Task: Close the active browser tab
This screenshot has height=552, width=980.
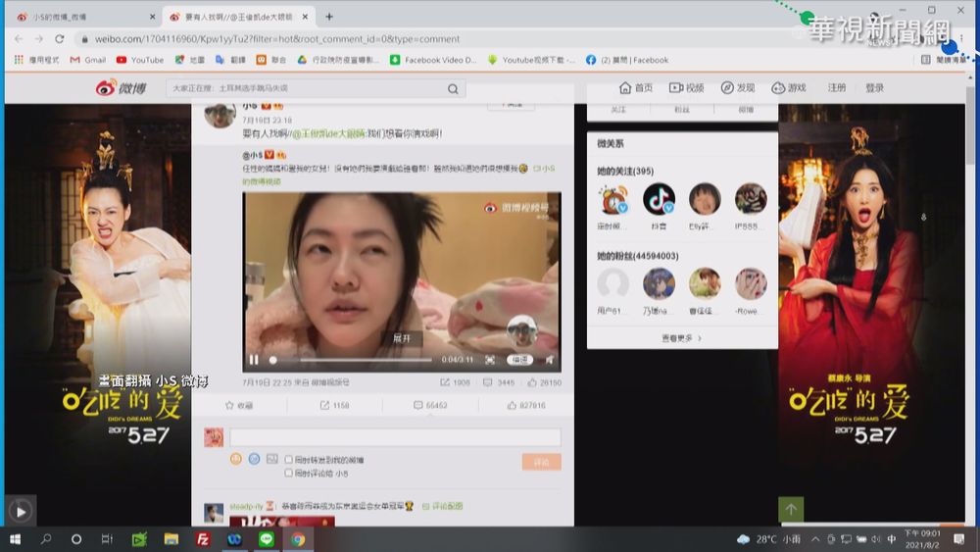Action: click(x=305, y=17)
